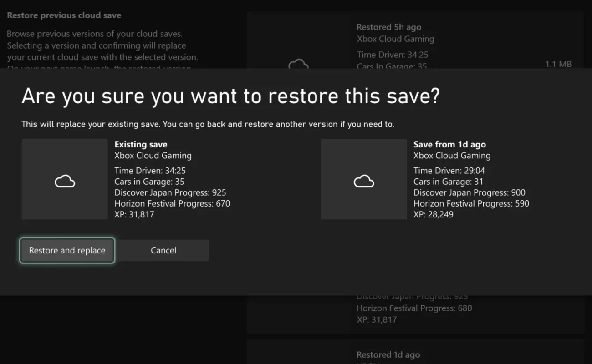Click 'Restored 5h ago' in the background list
The height and width of the screenshot is (364, 592).
(x=389, y=27)
